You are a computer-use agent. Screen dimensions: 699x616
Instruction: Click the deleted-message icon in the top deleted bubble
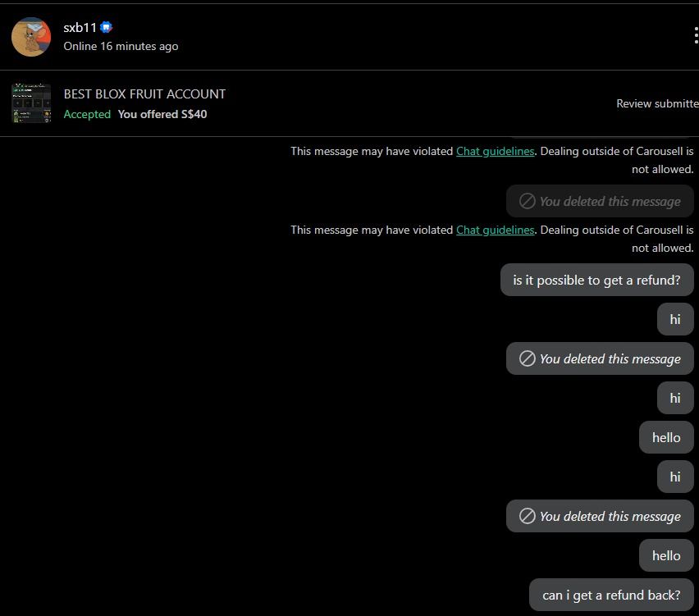pos(527,201)
